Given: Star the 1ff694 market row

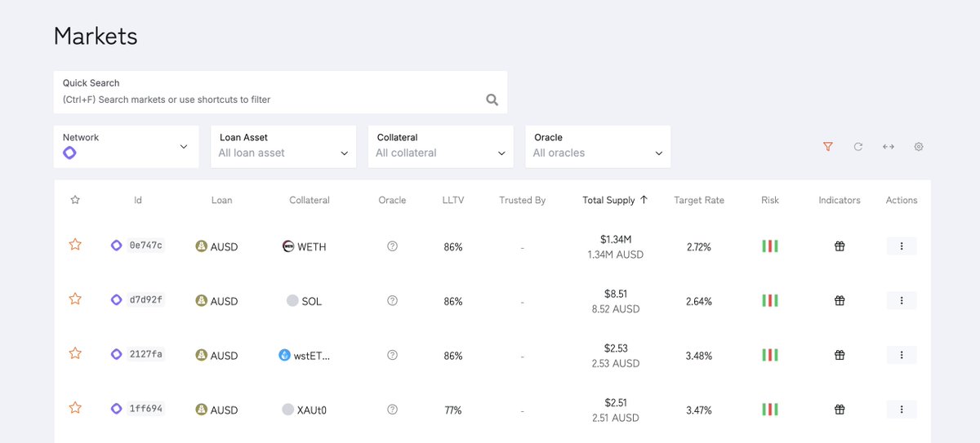Looking at the screenshot, I should point(75,408).
